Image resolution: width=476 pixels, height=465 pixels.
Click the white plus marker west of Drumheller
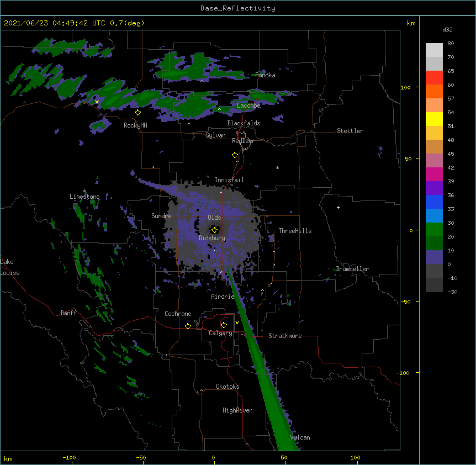(x=338, y=207)
